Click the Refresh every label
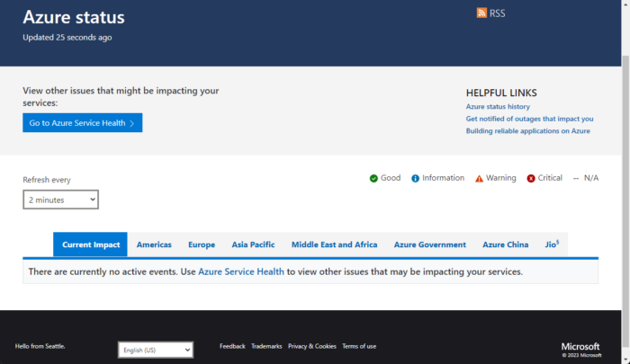 pyautogui.click(x=47, y=180)
